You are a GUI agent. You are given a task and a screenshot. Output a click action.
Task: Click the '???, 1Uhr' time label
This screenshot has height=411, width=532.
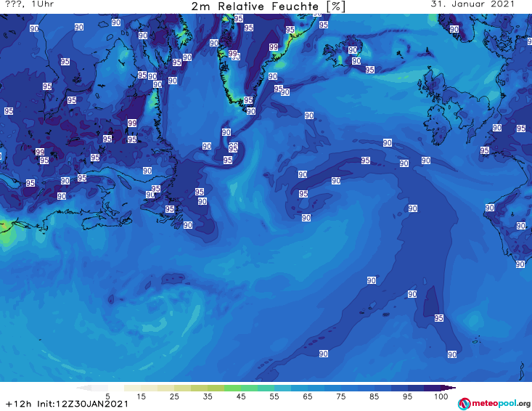point(29,4)
